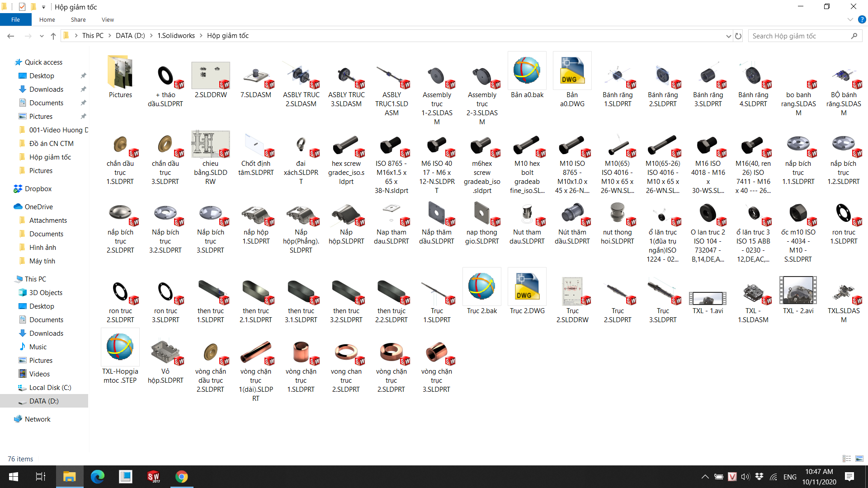Viewport: 868px width, 488px height.
Task: Go up one folder level arrow
Action: (53, 36)
